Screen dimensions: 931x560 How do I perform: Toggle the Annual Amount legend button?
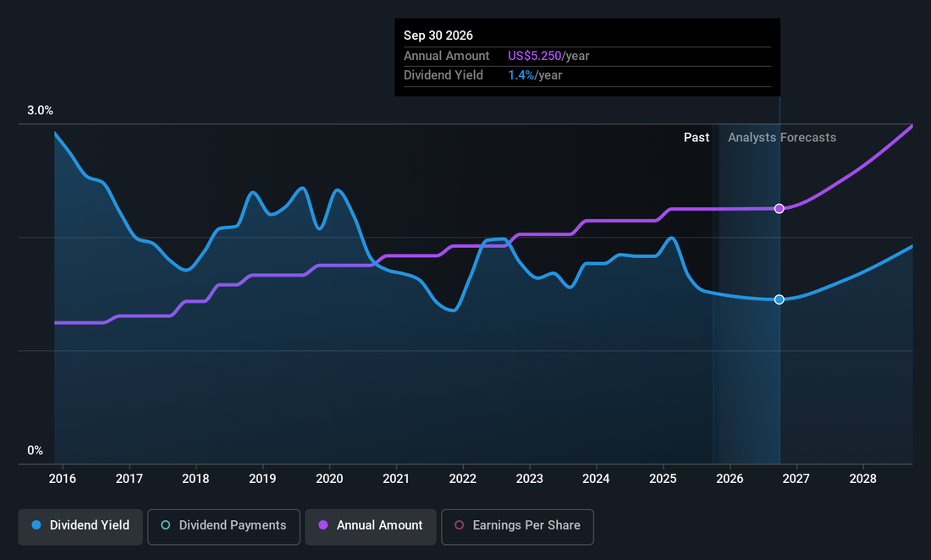click(371, 525)
